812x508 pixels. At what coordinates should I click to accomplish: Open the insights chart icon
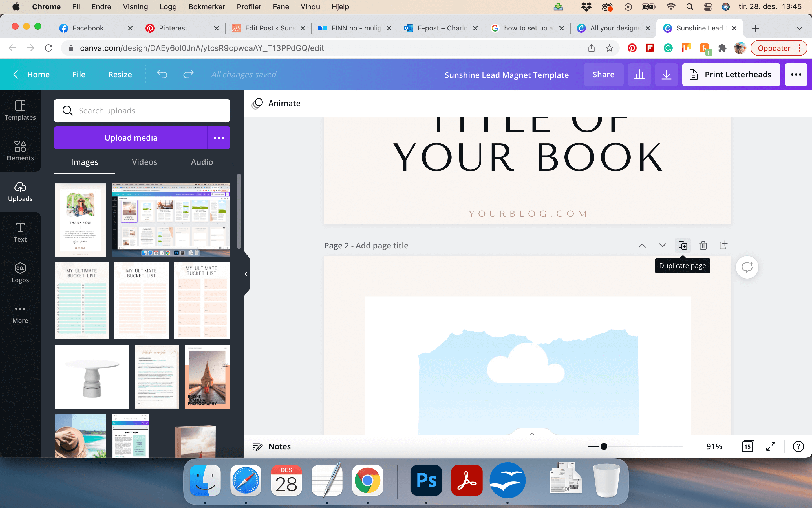(639, 75)
